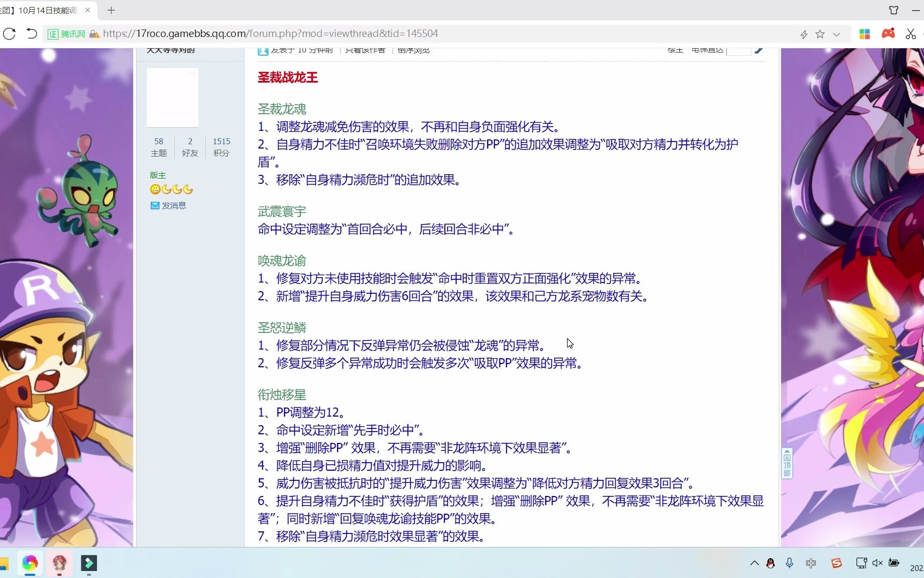Click the skill heading 圣裁龙魂

coord(282,109)
